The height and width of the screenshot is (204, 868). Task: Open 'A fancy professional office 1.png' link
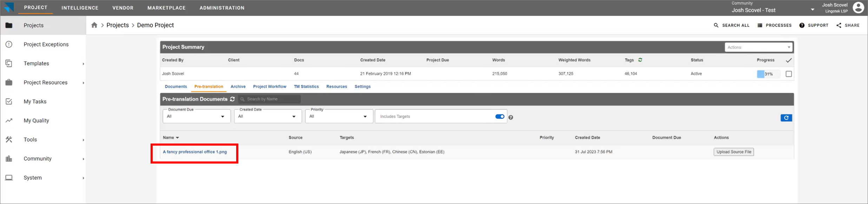pyautogui.click(x=195, y=152)
